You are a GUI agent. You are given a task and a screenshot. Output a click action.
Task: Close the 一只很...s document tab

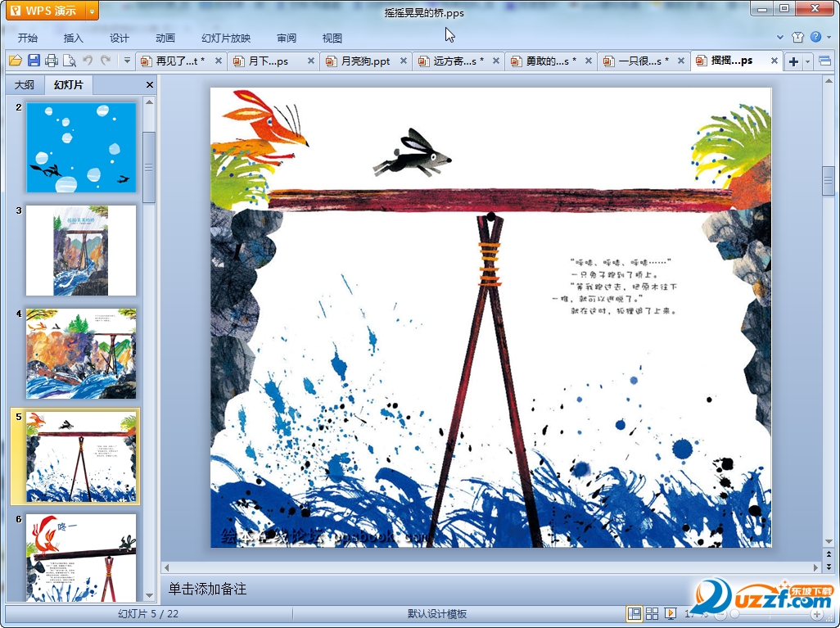pyautogui.click(x=681, y=61)
